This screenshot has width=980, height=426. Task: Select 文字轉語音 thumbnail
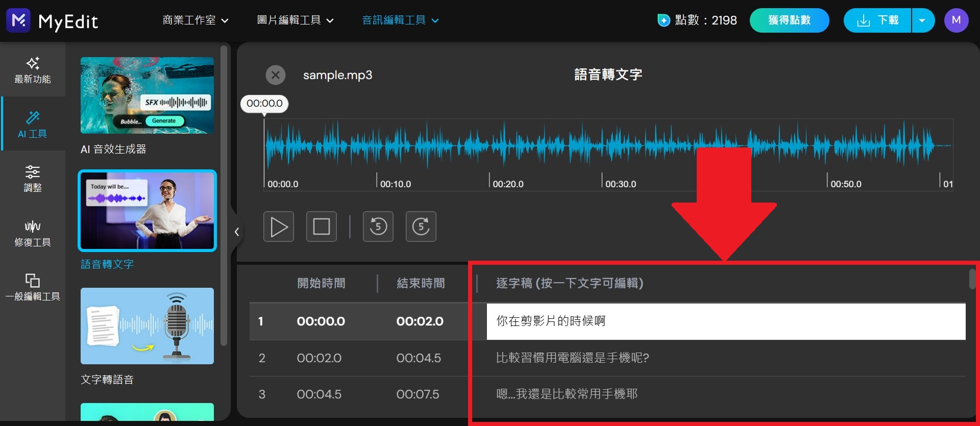147,326
